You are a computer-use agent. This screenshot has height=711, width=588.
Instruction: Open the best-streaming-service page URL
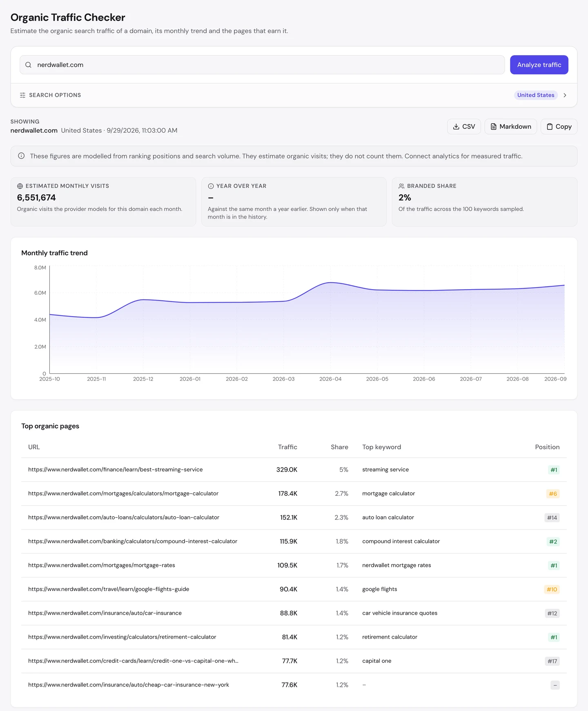115,470
